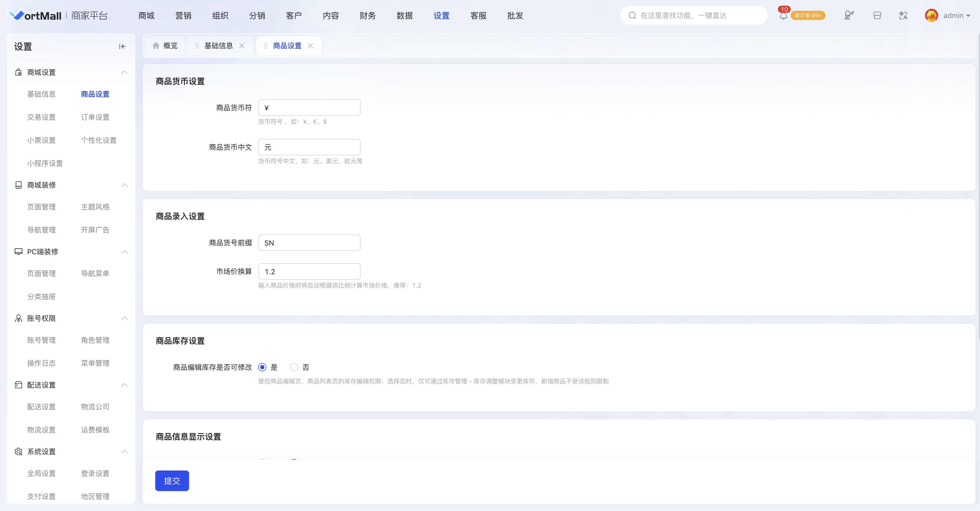Submit the form with 提交

click(x=172, y=481)
